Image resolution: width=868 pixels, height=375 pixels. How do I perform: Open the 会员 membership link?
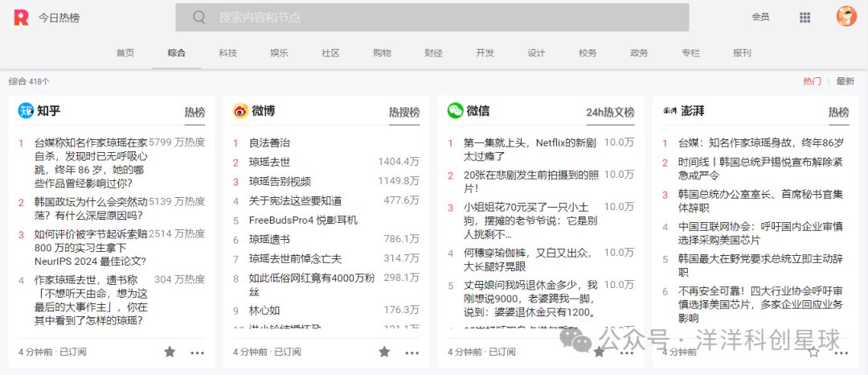tap(760, 17)
